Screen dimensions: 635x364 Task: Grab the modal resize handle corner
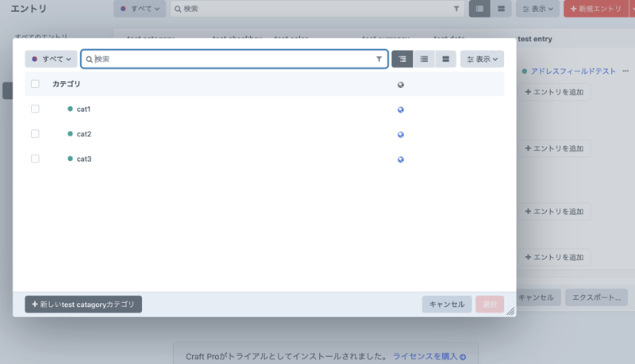(511, 312)
